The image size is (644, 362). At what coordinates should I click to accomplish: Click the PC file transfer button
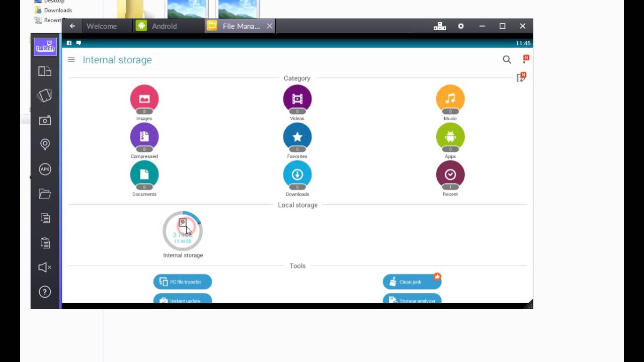[x=183, y=282]
